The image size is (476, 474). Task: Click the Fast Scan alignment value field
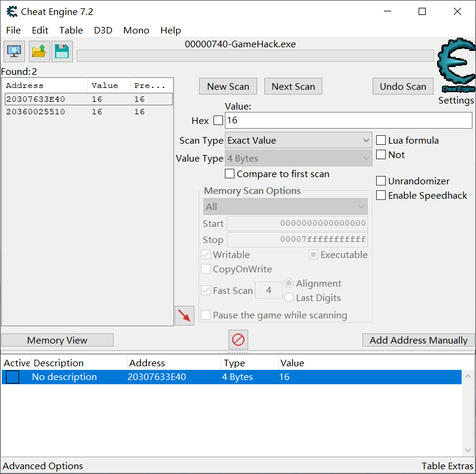click(268, 290)
